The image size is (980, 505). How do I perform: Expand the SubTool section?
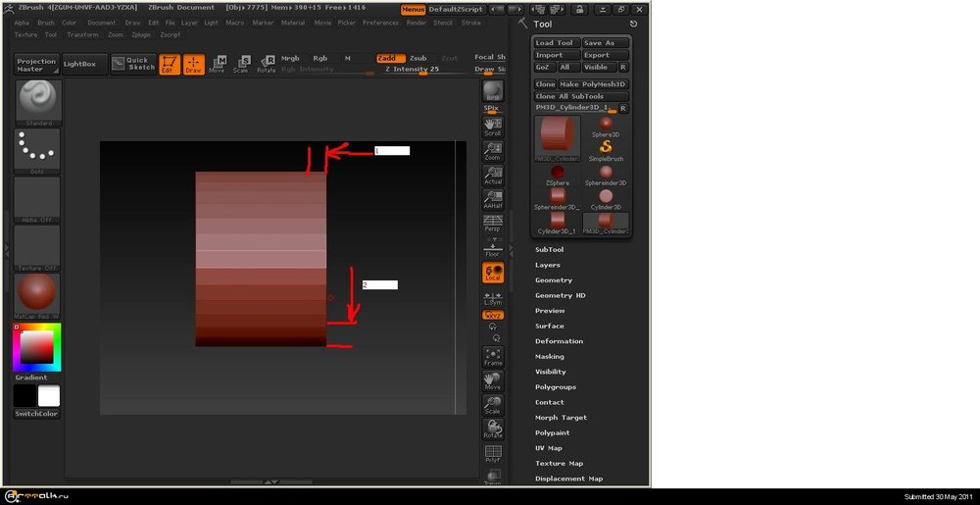(549, 250)
